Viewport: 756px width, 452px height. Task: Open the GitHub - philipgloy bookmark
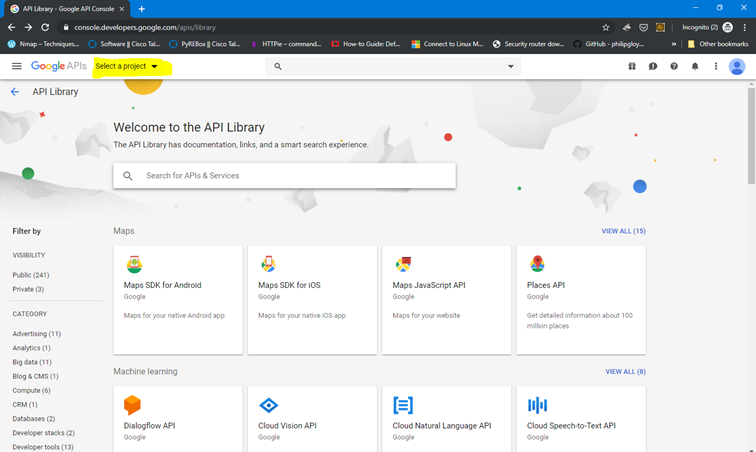click(609, 44)
